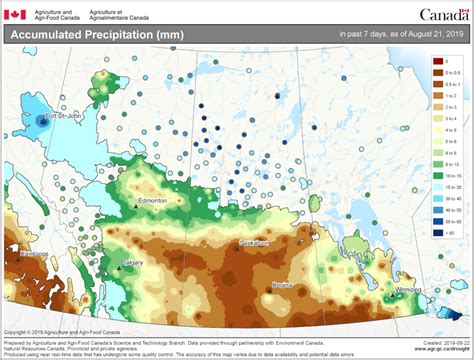474x360 pixels.
Task: Click the Saskatoon city triangle marker
Action: (237, 248)
